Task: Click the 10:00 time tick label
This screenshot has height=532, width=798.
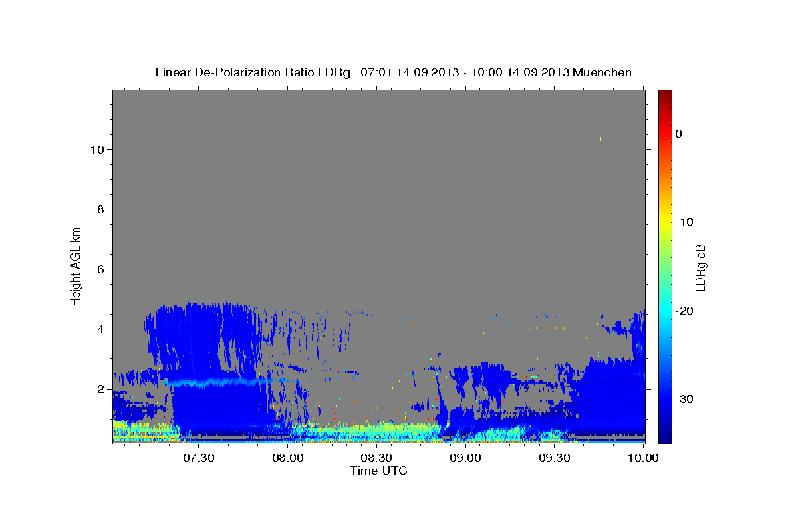Action: click(643, 458)
